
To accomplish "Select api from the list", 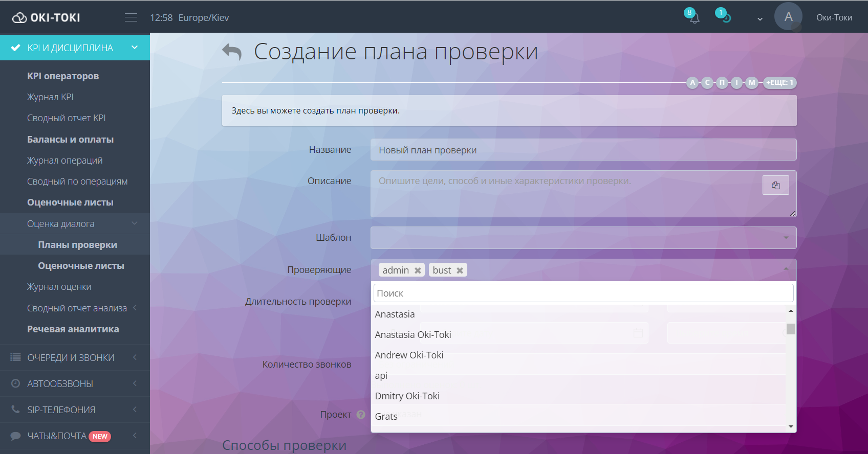I will tap(578, 375).
